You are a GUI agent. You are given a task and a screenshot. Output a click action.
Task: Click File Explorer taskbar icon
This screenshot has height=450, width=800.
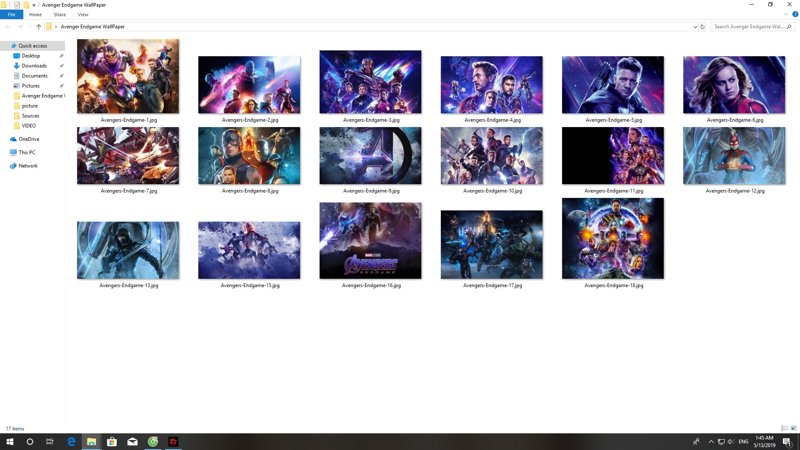pyautogui.click(x=91, y=442)
